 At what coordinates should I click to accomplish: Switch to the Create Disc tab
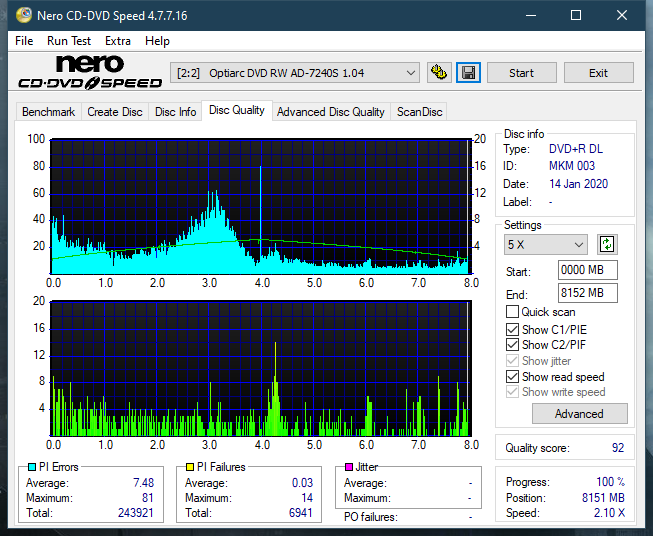click(x=115, y=112)
